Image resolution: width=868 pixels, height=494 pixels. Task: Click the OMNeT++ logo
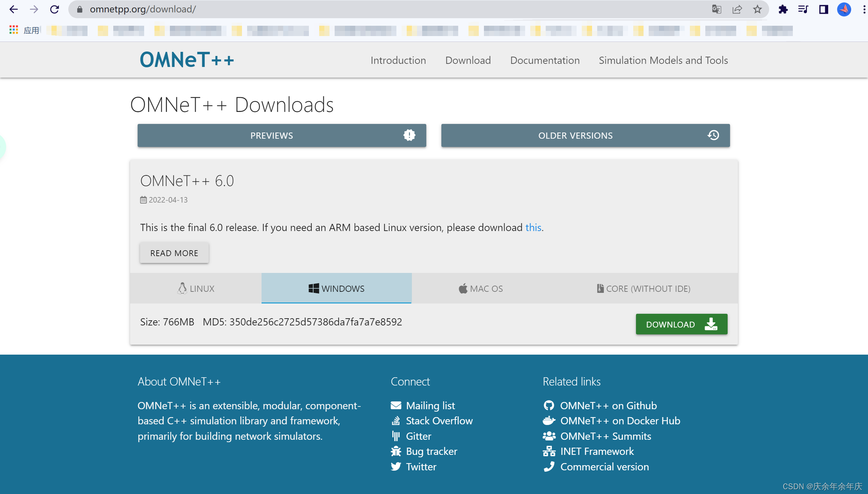[187, 60]
